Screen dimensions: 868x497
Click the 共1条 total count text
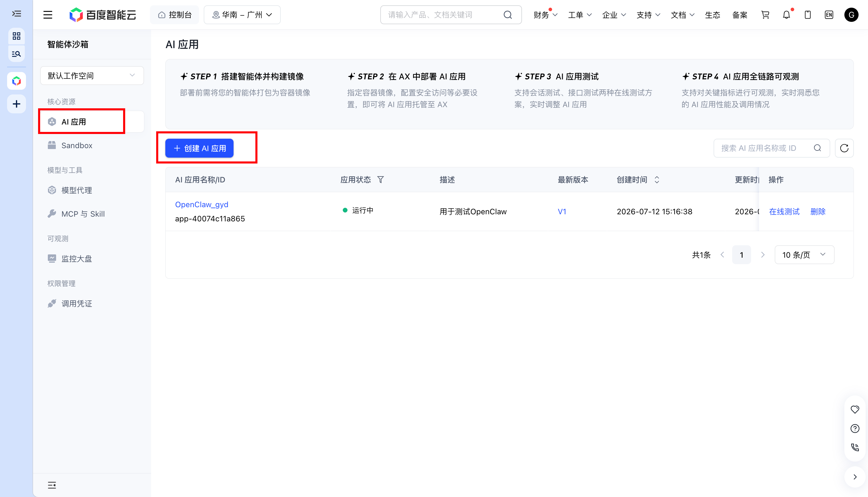coord(701,255)
